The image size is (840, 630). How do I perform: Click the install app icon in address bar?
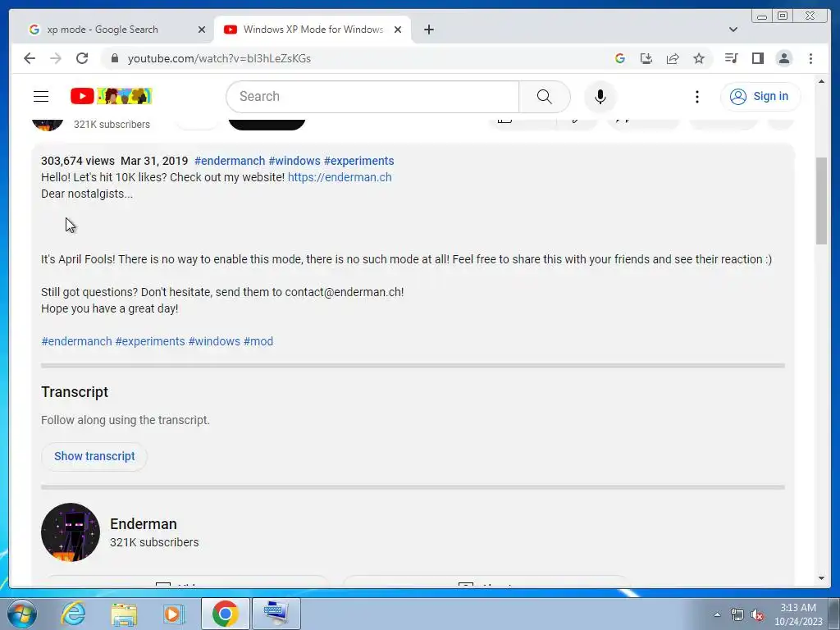tap(646, 58)
